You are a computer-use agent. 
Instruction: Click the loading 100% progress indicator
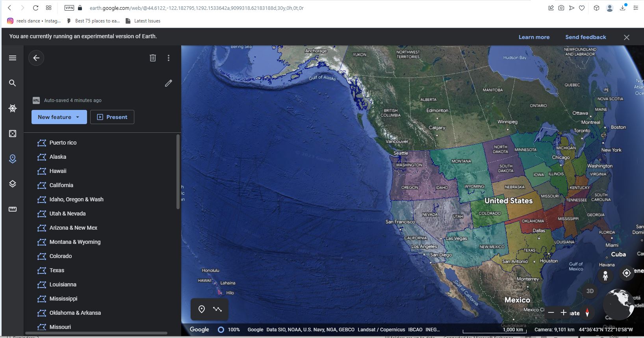(x=229, y=329)
